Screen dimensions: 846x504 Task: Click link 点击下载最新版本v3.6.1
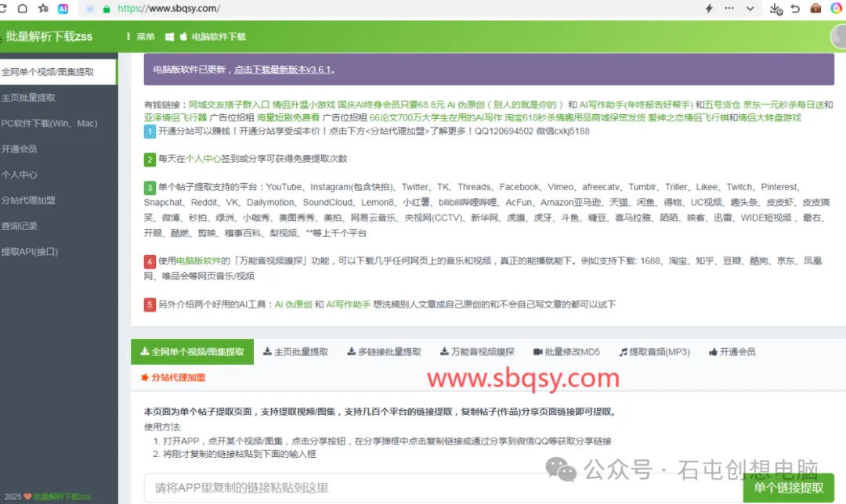pyautogui.click(x=282, y=70)
